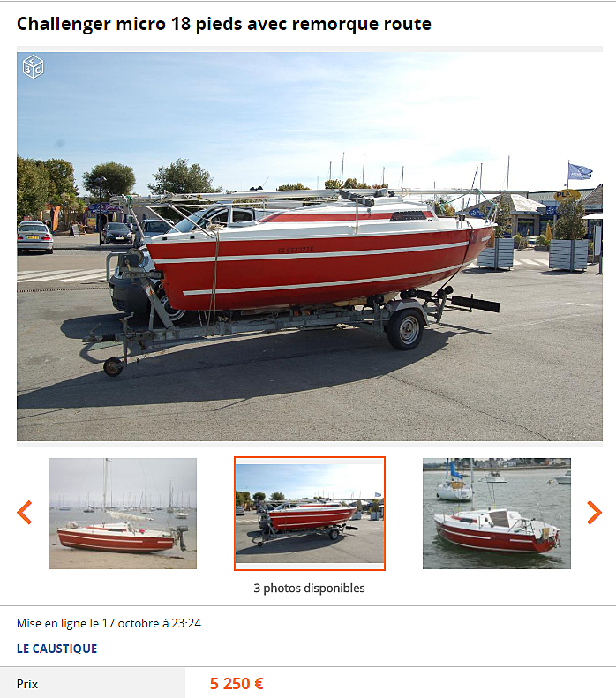Click the blue flag in the photo
Screen dimensions: 616x698
pyautogui.click(x=580, y=171)
